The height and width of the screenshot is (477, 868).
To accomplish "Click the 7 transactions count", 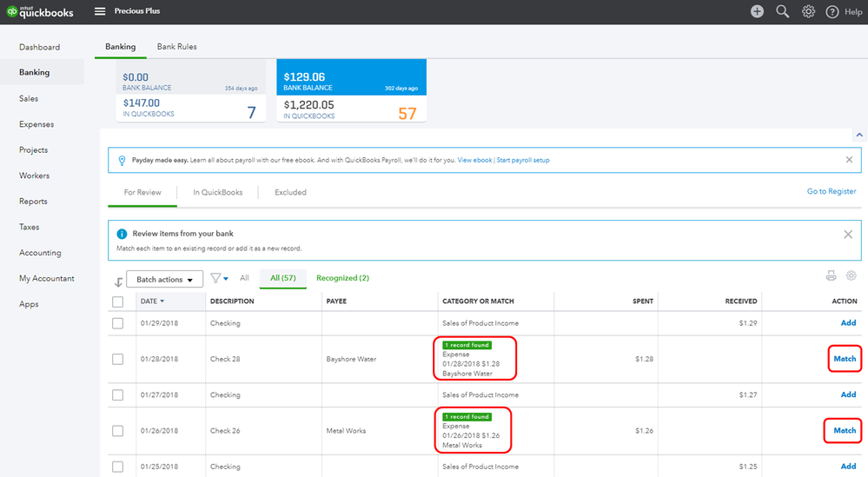I will coord(251,112).
